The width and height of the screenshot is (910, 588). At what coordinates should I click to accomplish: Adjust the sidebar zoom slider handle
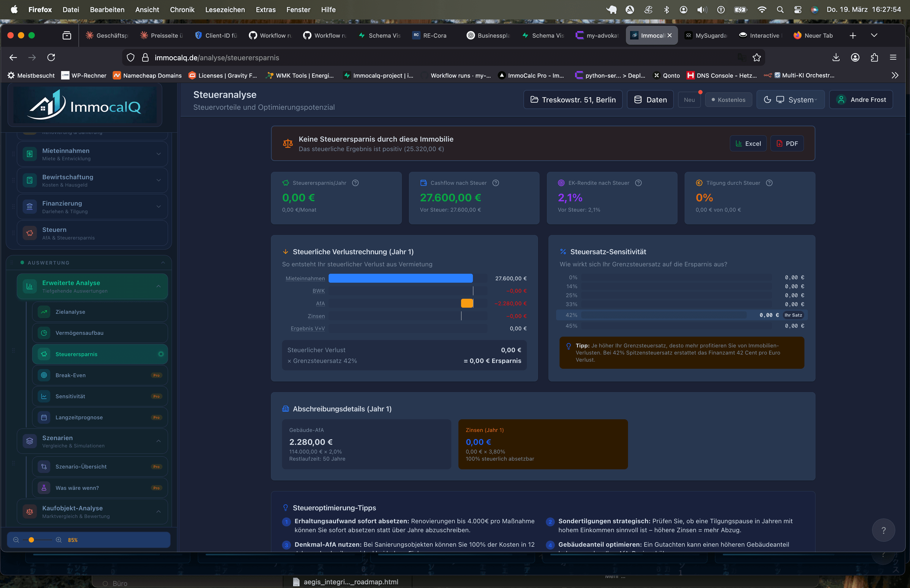point(31,540)
